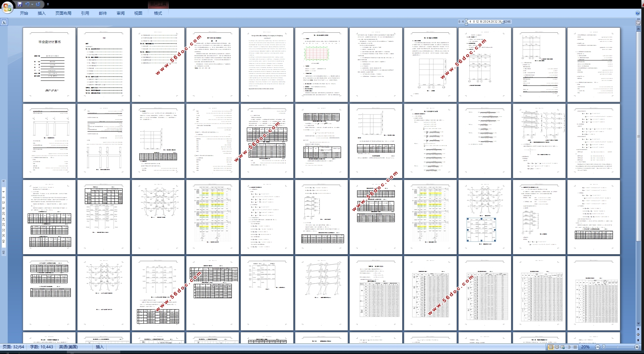Click the zoom slider handle
Image resolution: width=644 pixels, height=354 pixels.
(x=604, y=347)
